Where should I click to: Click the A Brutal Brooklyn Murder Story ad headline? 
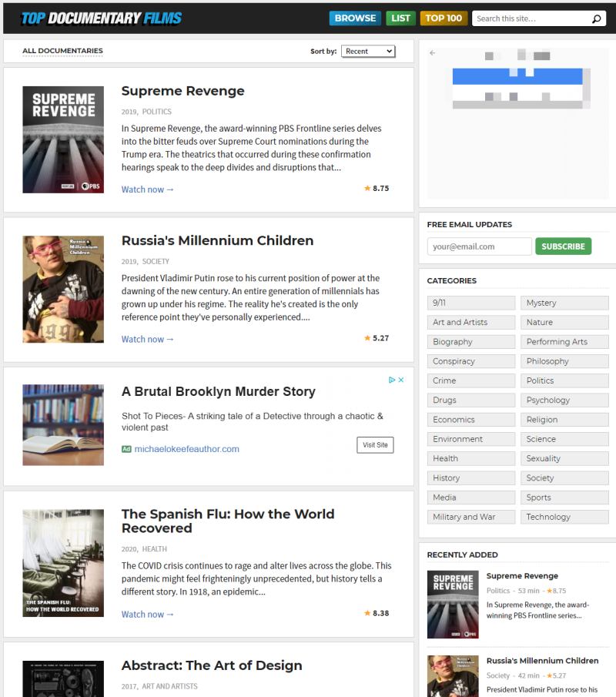(218, 391)
